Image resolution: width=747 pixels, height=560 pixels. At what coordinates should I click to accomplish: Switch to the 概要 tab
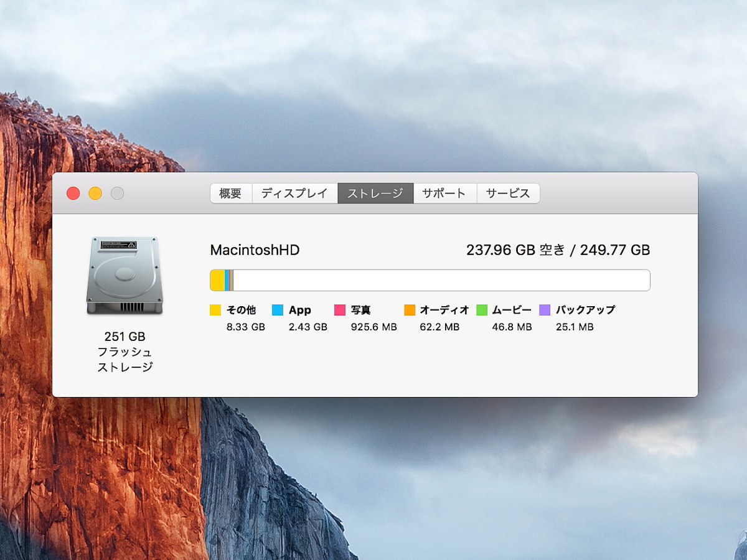click(231, 194)
